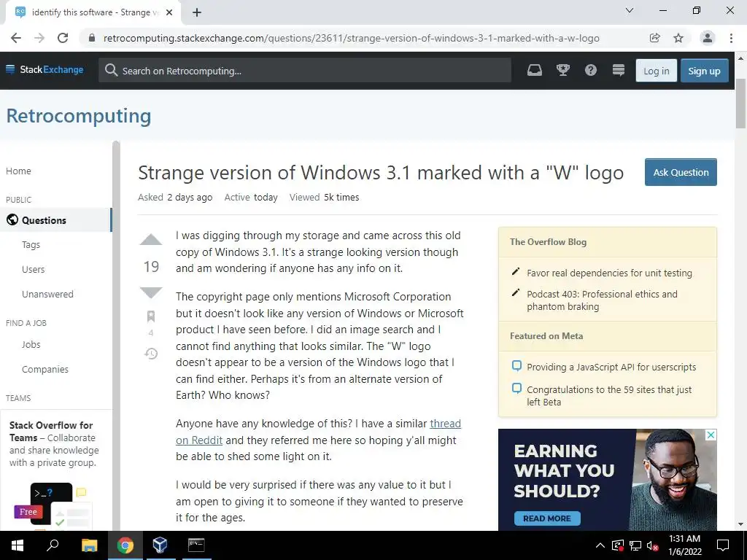Open achievements trophy icon

562,71
